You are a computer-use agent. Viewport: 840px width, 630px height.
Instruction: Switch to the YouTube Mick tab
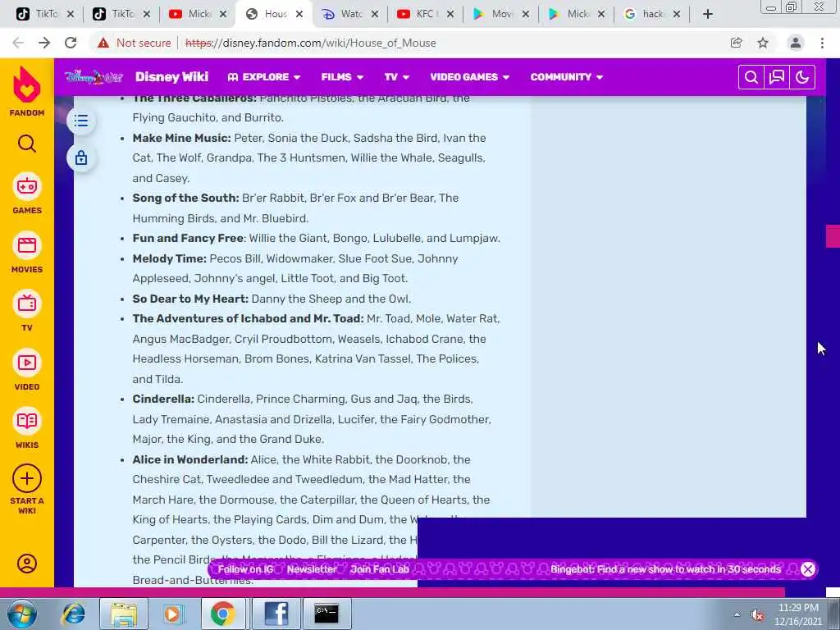click(x=198, y=14)
